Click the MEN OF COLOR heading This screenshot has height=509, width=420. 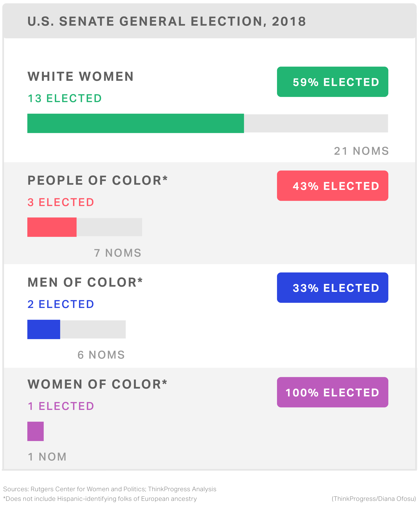85,282
